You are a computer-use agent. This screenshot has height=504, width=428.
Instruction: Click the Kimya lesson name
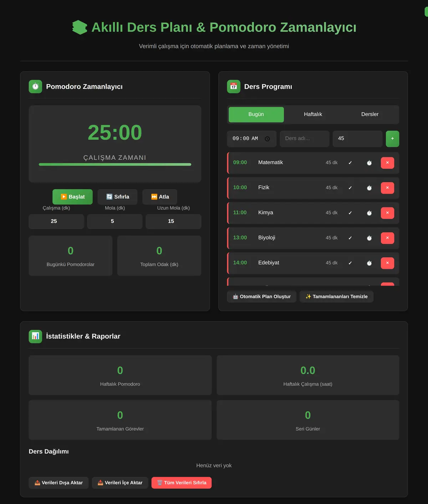pos(266,212)
